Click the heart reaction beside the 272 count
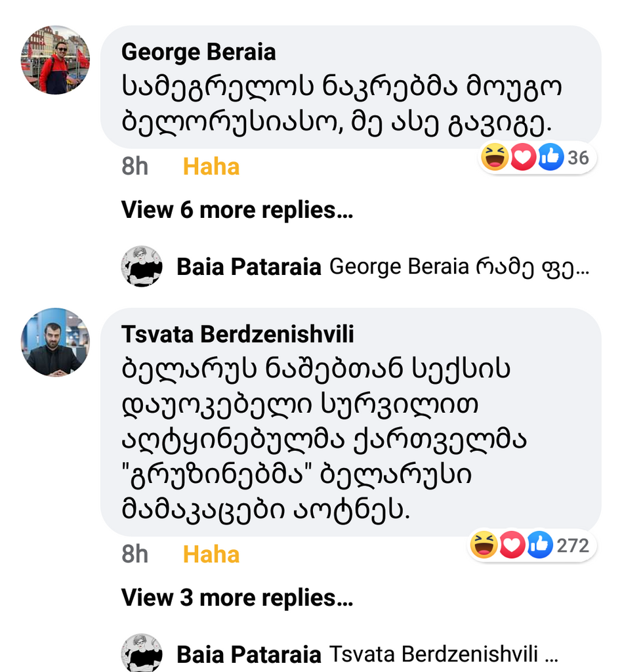622x672 pixels. point(512,545)
